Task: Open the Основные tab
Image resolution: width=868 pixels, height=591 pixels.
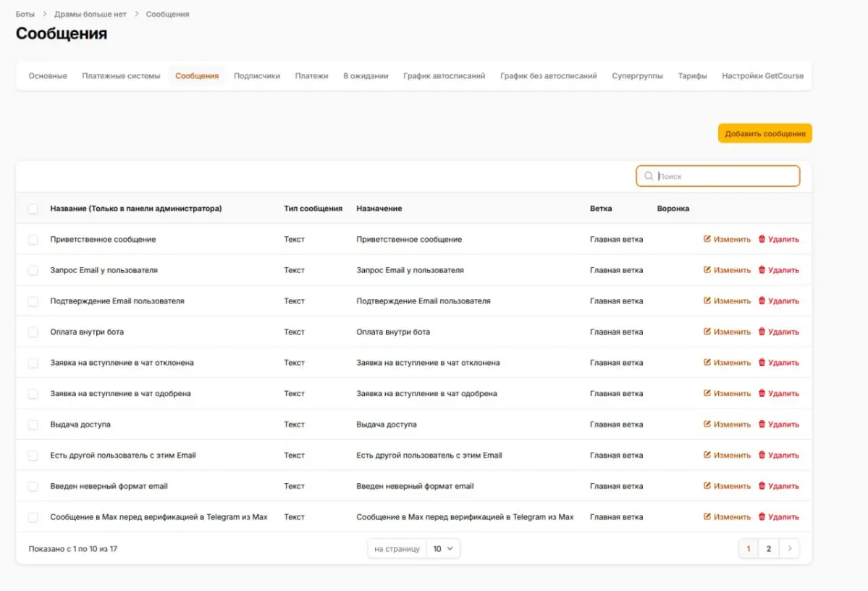Action: click(x=48, y=76)
